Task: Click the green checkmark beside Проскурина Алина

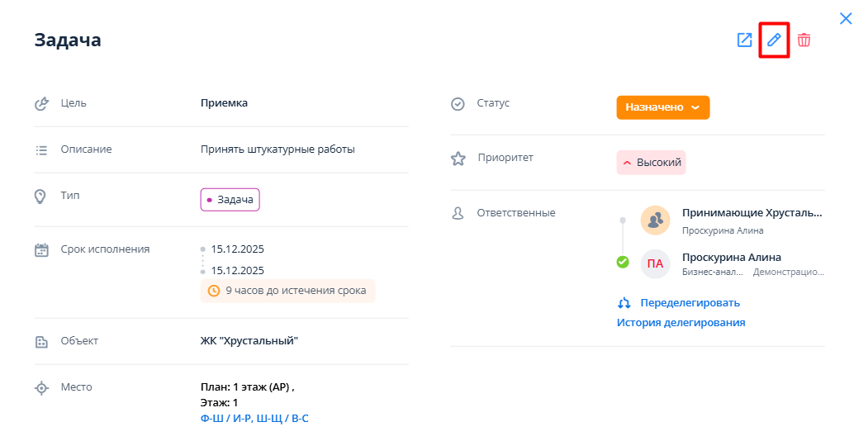Action: [x=623, y=262]
